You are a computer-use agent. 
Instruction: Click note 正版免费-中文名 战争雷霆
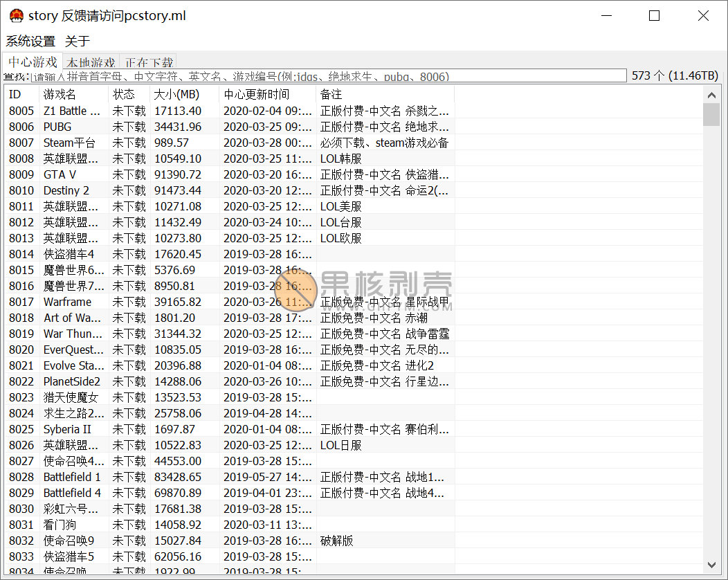pyautogui.click(x=385, y=334)
